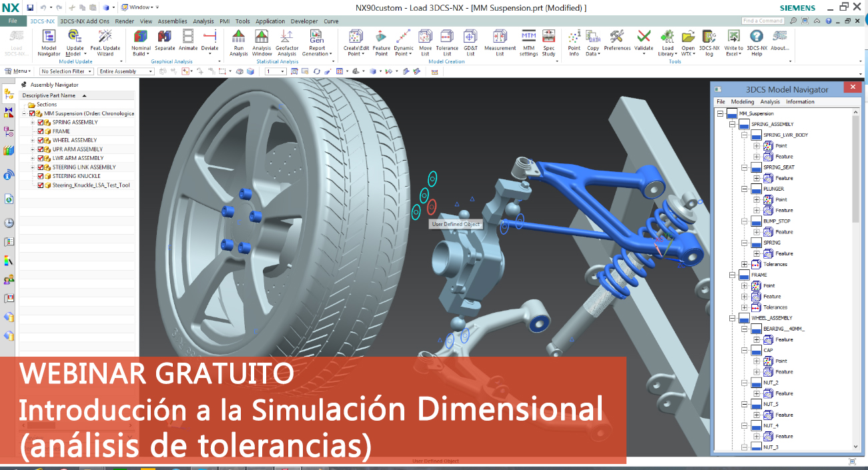Viewport: 868px width, 470px height.
Task: Open the Model Navigator tool
Action: [x=49, y=42]
